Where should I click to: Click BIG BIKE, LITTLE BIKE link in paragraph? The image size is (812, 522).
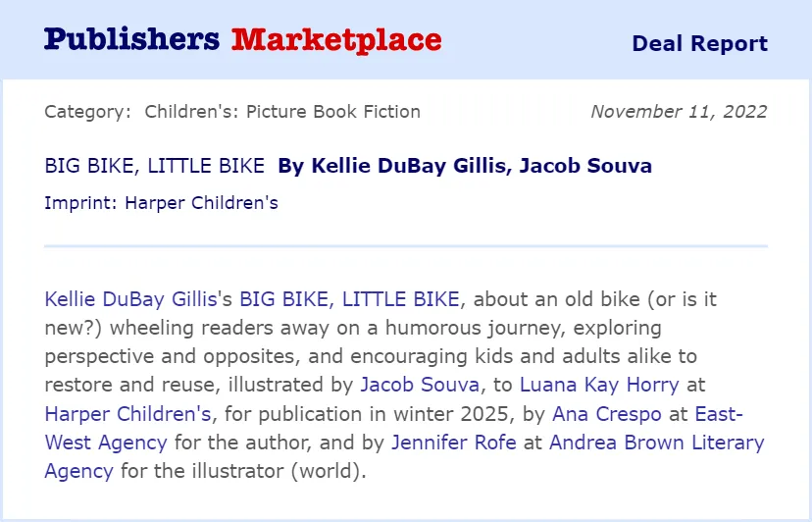click(x=349, y=299)
